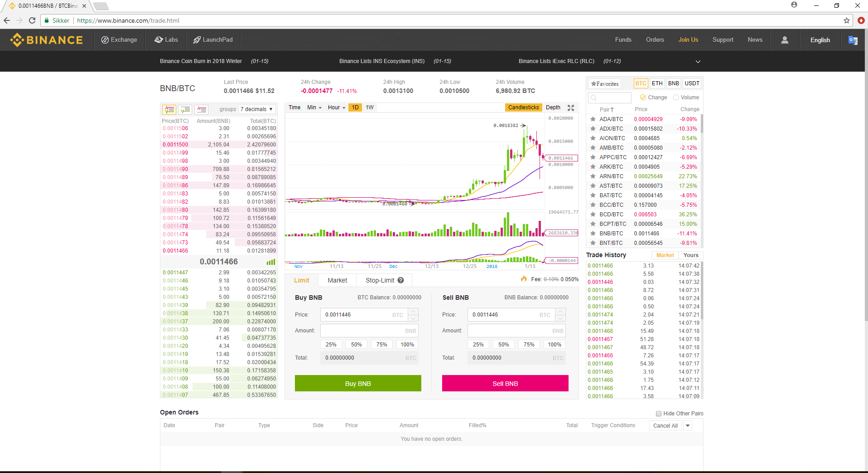Adjust buy price stepper
Image resolution: width=868 pixels, height=473 pixels.
pos(413,315)
